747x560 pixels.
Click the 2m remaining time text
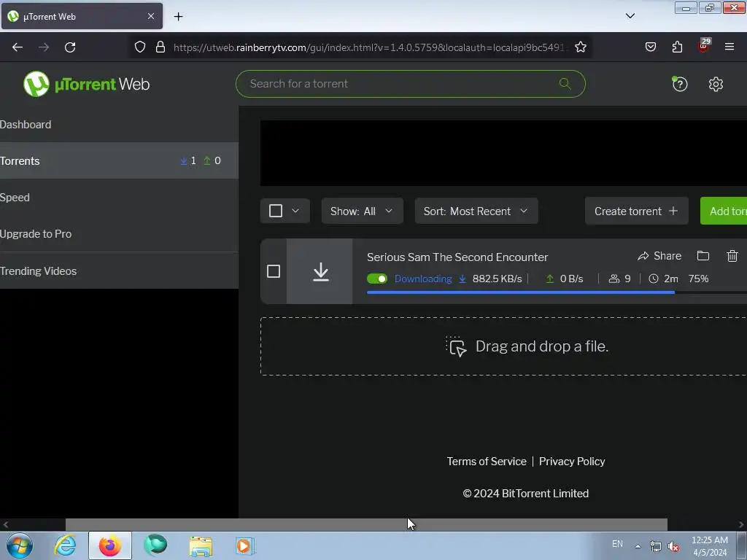pos(671,279)
